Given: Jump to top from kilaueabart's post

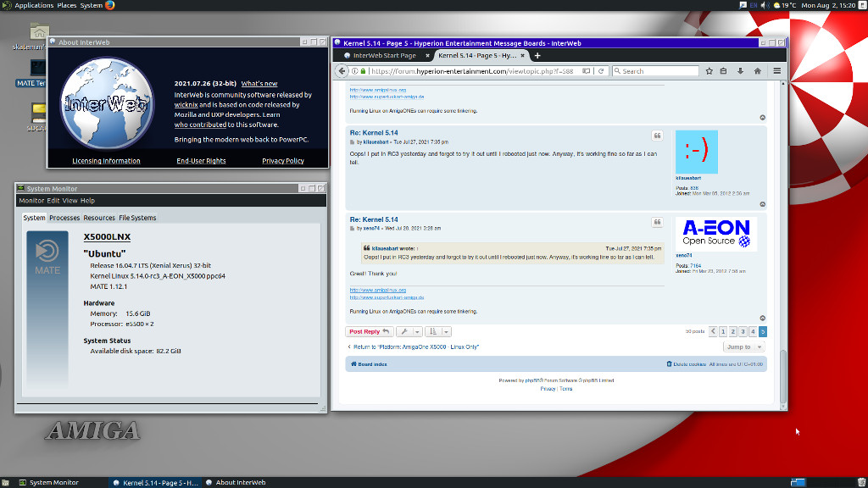Looking at the screenshot, I should (x=762, y=204).
